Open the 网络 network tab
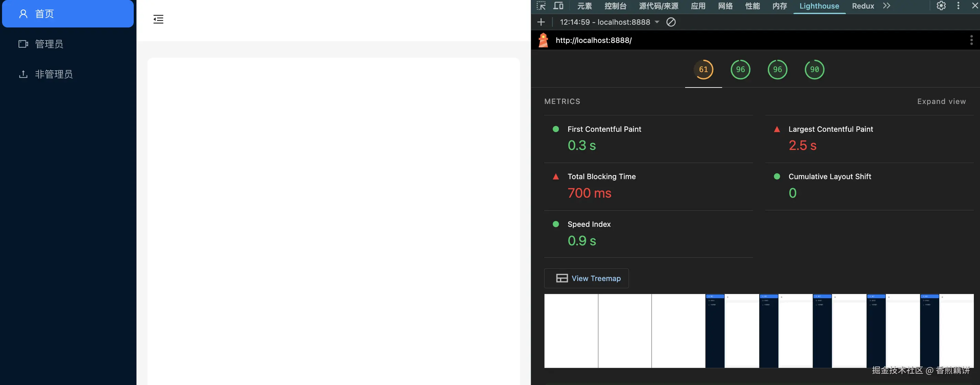 click(x=725, y=6)
